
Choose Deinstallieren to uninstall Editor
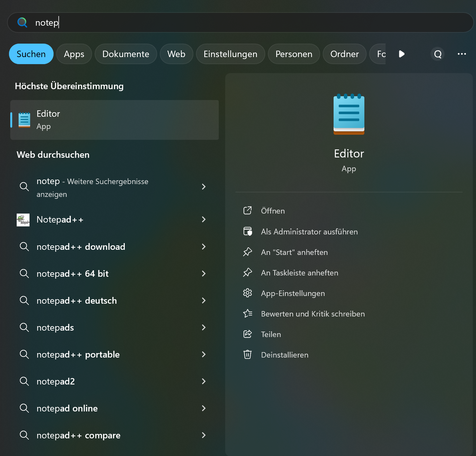tap(285, 355)
